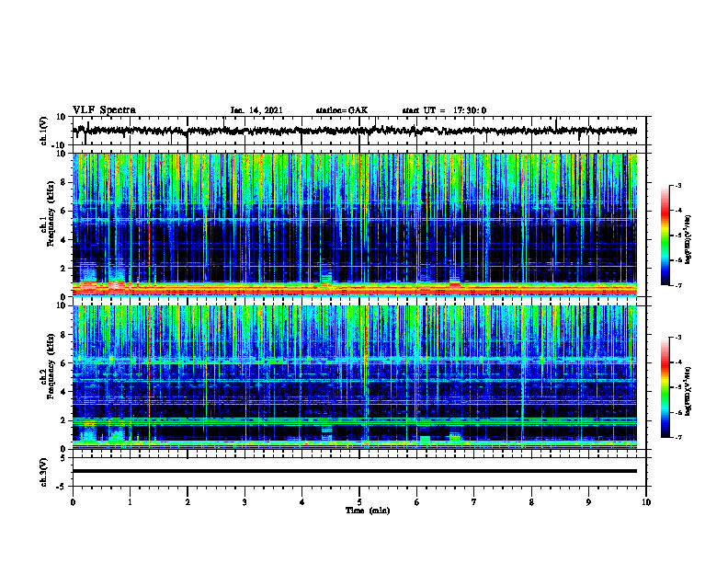This screenshot has width=728, height=563.
Task: Click time axis tick label "9"
Action: [x=588, y=502]
